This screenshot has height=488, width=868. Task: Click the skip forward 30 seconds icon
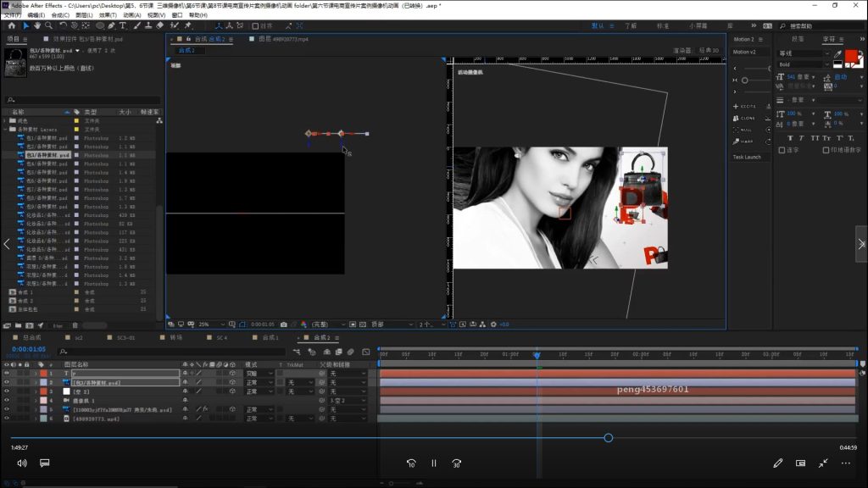point(456,463)
